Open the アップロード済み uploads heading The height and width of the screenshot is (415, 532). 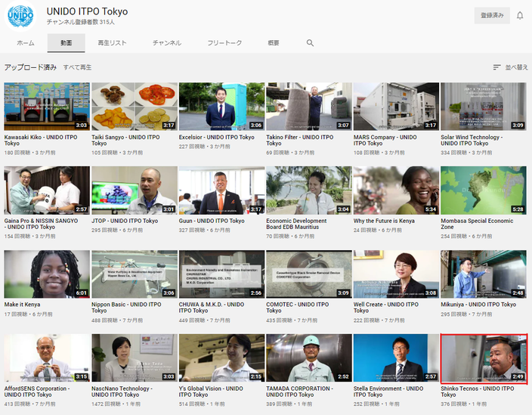(x=30, y=67)
